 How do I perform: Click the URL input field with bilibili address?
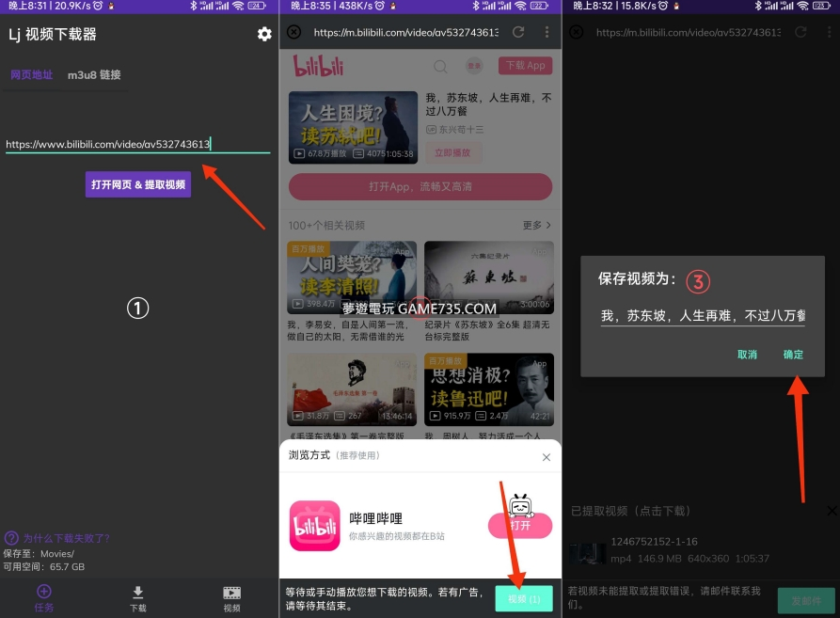(x=137, y=144)
